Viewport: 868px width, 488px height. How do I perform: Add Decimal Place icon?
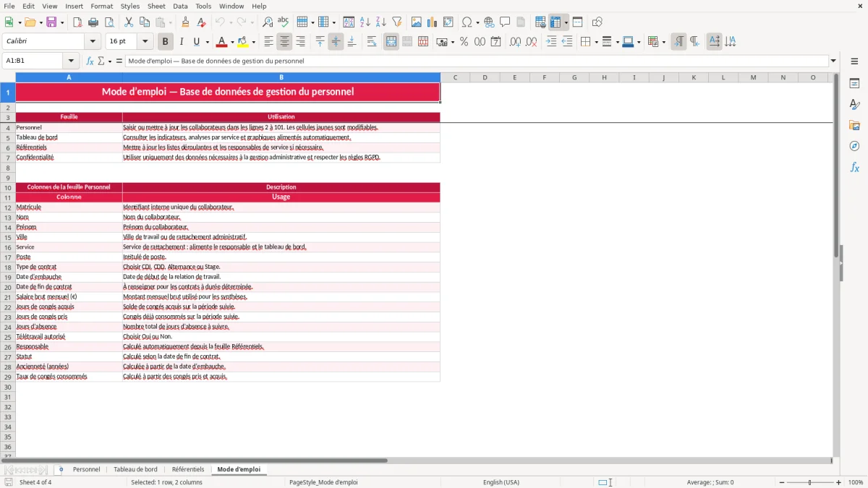(x=515, y=42)
